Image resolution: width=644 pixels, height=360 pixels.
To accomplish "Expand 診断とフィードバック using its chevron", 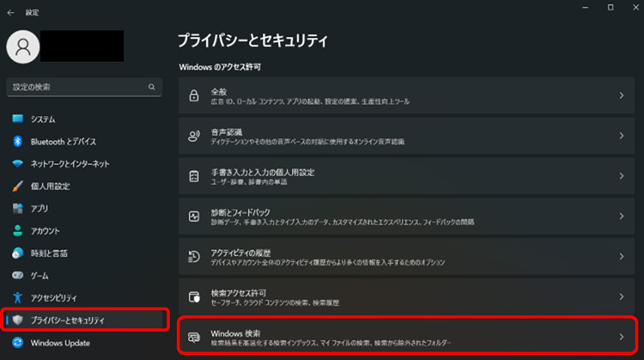I will point(622,217).
